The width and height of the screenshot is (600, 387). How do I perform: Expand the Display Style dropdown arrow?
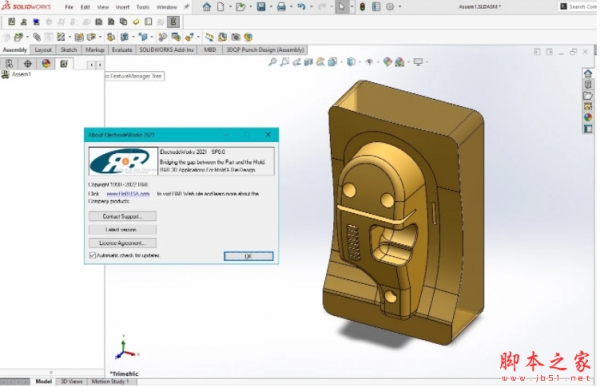click(x=360, y=62)
